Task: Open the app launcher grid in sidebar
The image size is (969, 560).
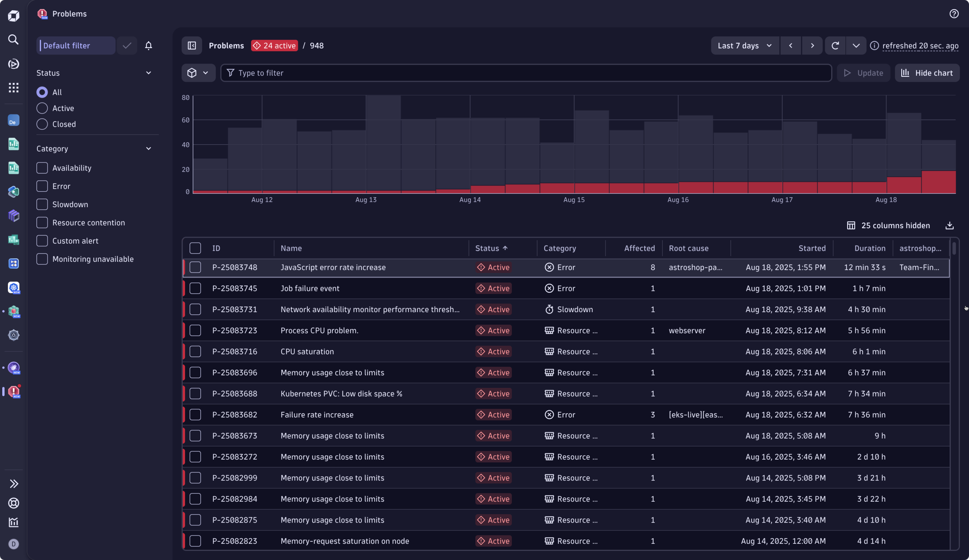Action: (14, 88)
